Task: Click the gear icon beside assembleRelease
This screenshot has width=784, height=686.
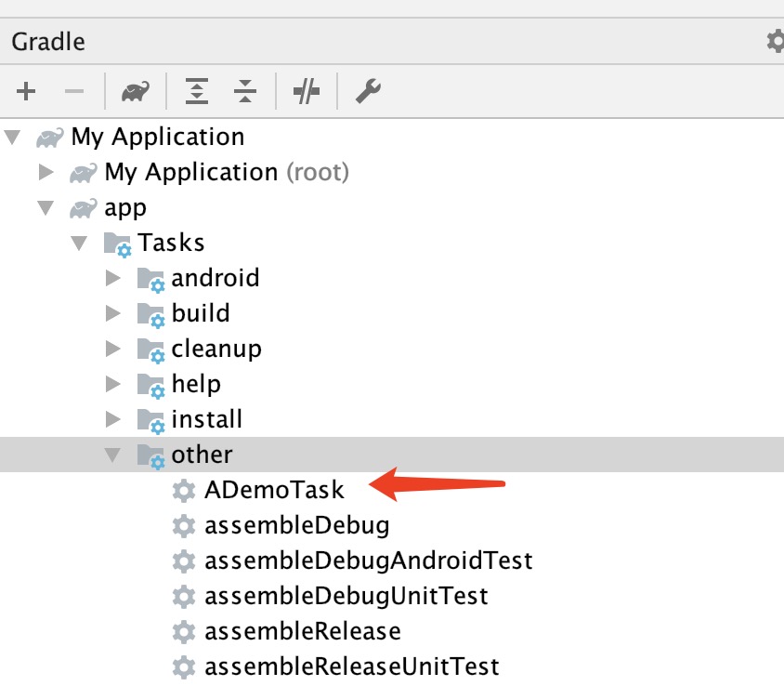Action: [x=184, y=631]
